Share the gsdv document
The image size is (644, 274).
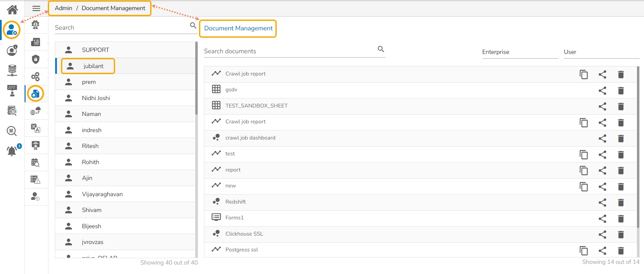click(602, 90)
